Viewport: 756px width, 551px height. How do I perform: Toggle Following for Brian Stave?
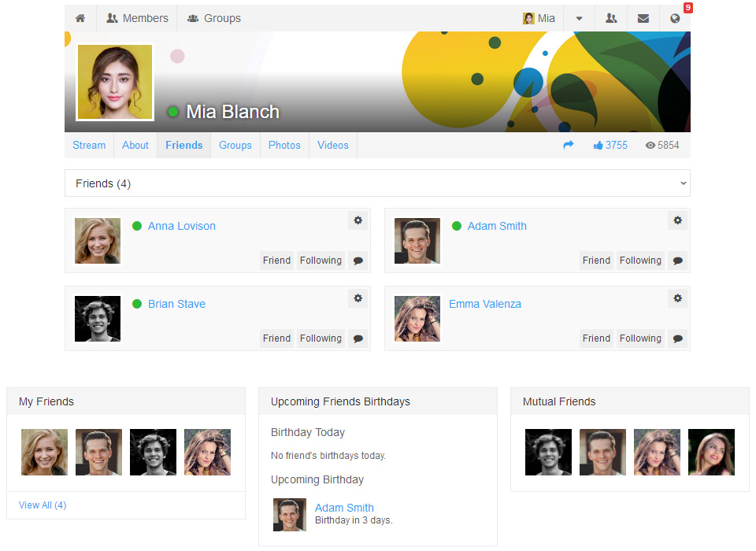tap(321, 338)
